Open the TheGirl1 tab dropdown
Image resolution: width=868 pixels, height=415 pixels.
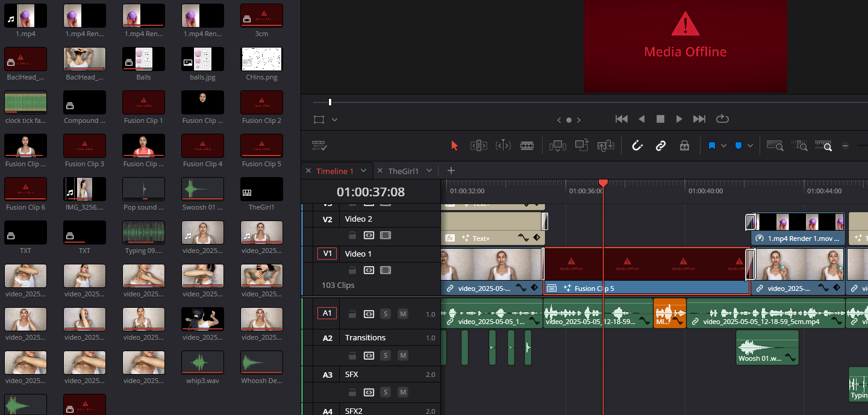[429, 171]
